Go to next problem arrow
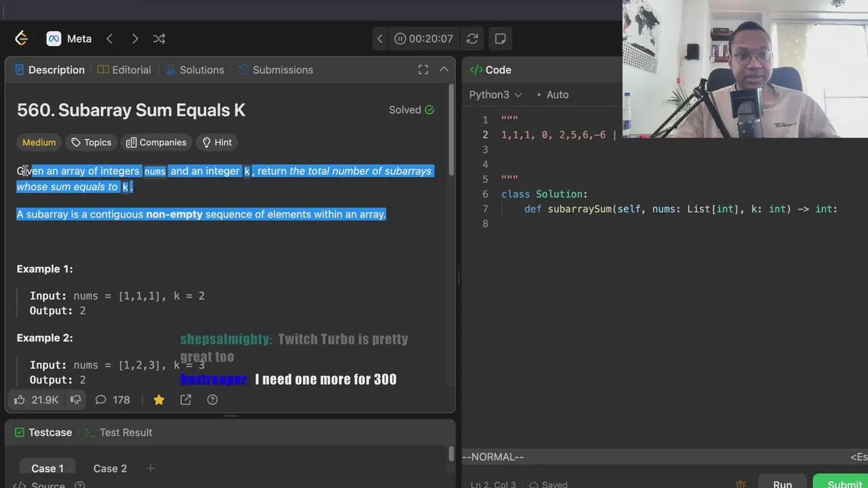Image resolution: width=868 pixels, height=488 pixels. tap(135, 39)
